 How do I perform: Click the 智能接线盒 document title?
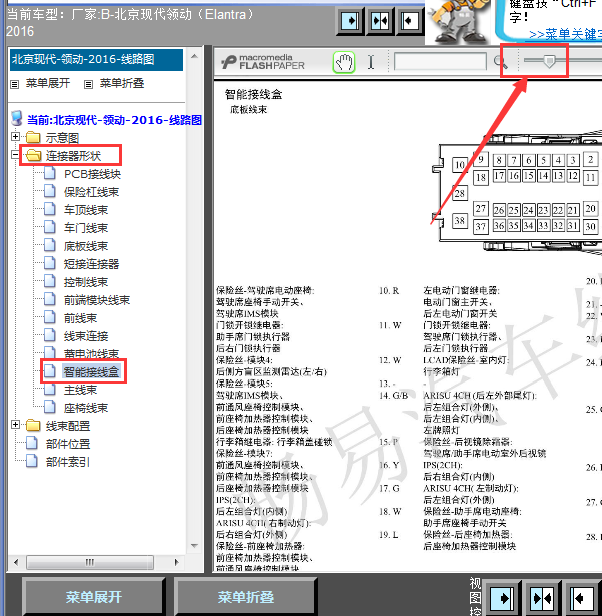point(253,94)
